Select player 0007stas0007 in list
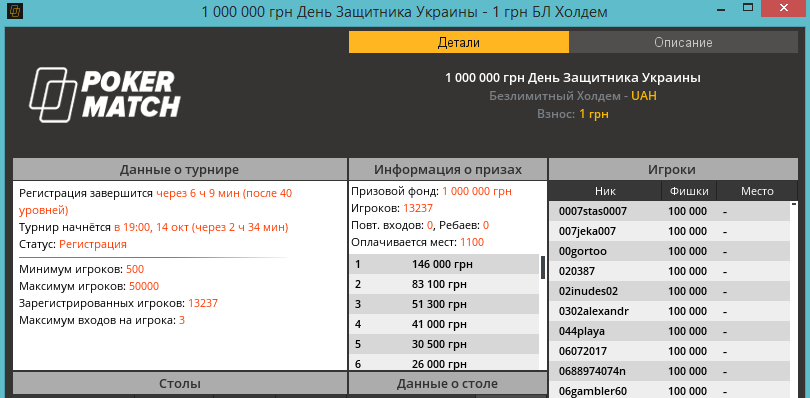This screenshot has height=398, width=810. click(x=669, y=211)
